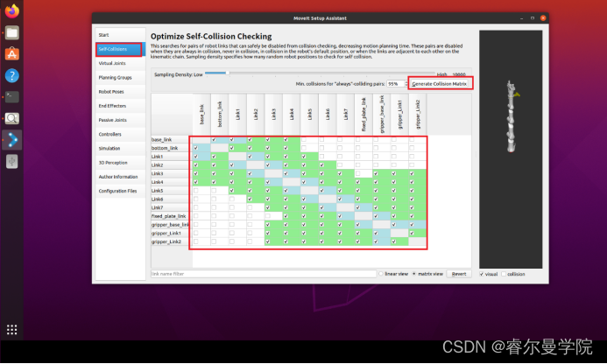Image resolution: width=607 pixels, height=364 pixels.
Task: Check gripper_base_link row, Link2 column box
Action: click(250, 225)
